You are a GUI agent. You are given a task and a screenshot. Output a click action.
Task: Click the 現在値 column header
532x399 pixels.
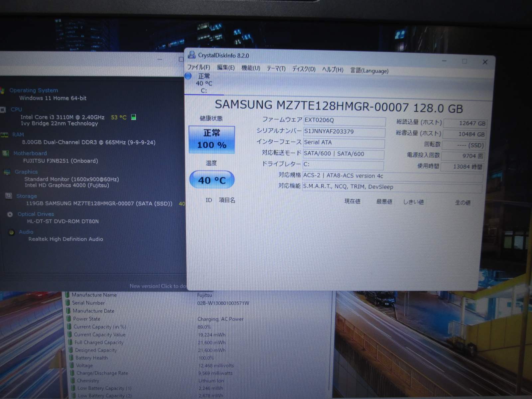pos(352,201)
